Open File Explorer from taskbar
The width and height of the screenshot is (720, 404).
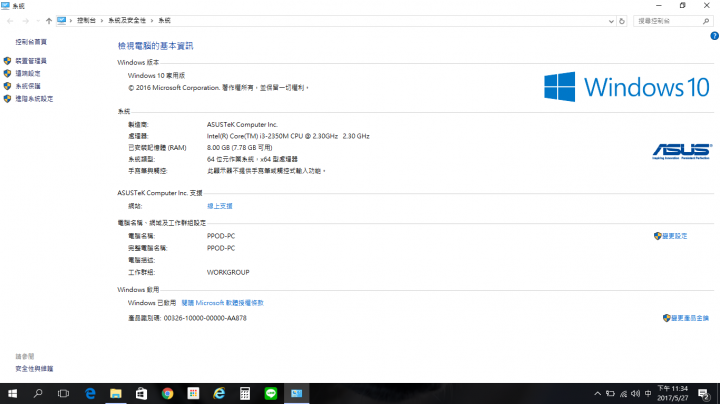pyautogui.click(x=116, y=393)
